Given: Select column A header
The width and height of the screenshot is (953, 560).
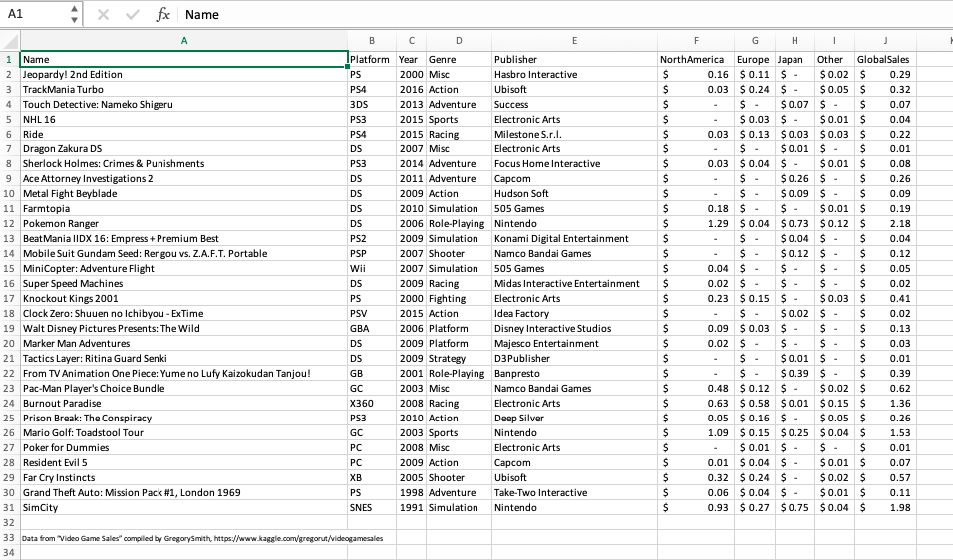Looking at the screenshot, I should [x=184, y=41].
